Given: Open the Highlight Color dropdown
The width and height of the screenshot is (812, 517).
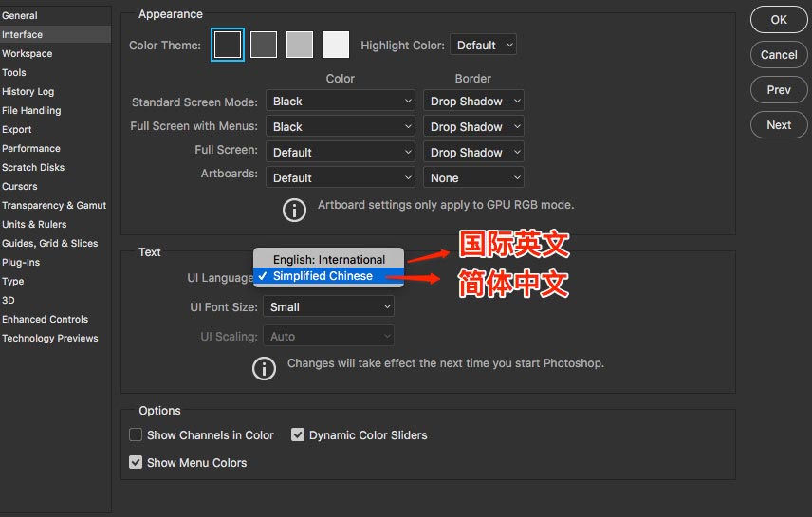Looking at the screenshot, I should click(483, 45).
